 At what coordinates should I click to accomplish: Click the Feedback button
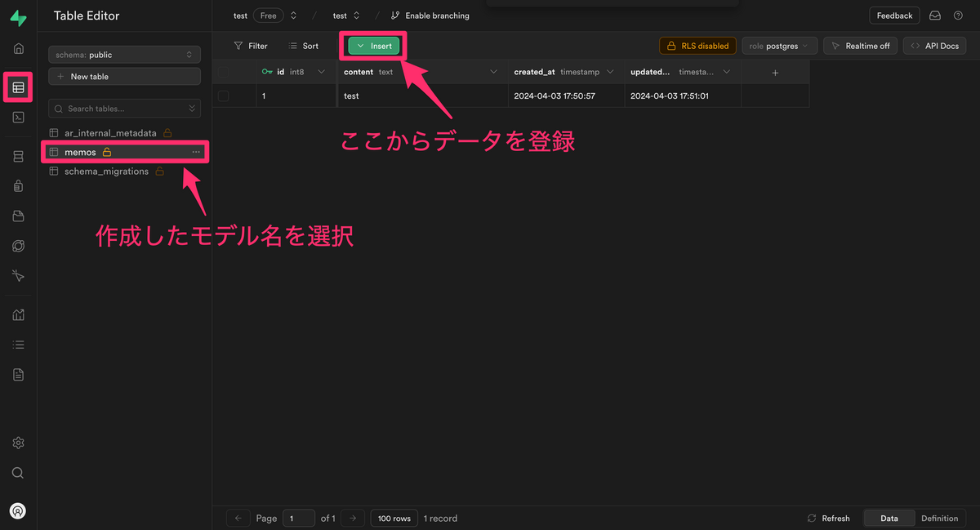[x=894, y=16]
